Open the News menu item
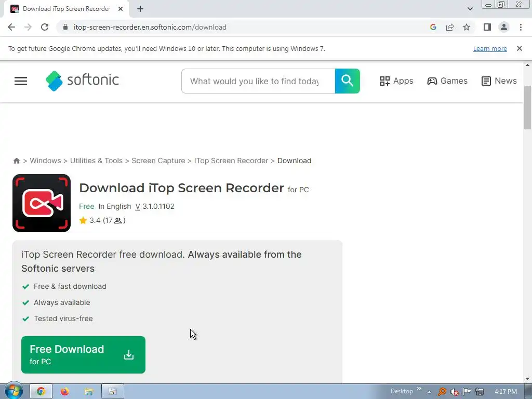 499,81
